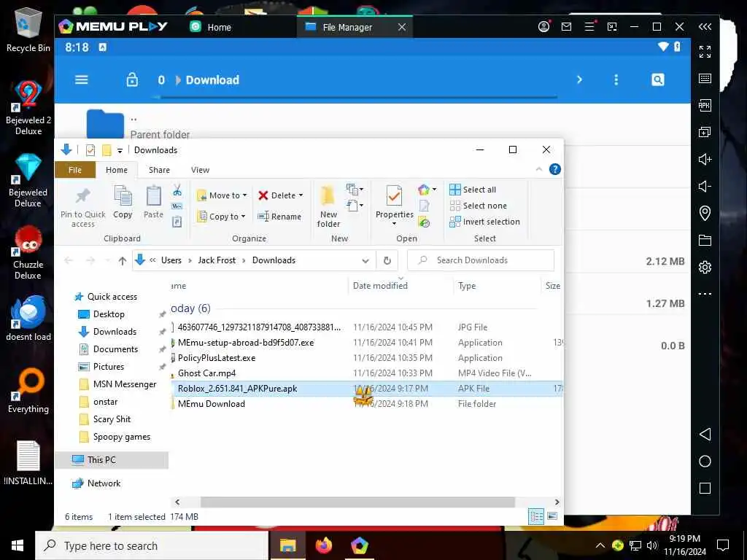Open Copy to dropdown
This screenshot has height=560, width=747.
coord(222,216)
